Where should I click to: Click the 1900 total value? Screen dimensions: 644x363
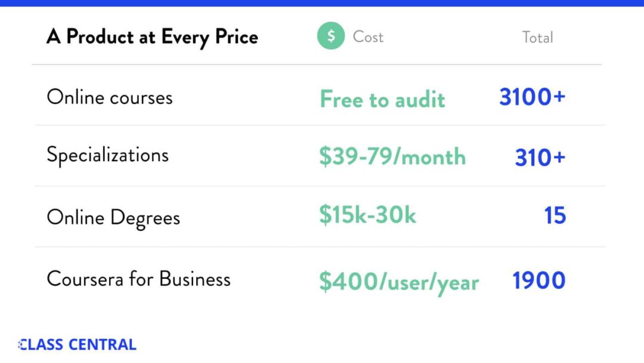tap(538, 281)
